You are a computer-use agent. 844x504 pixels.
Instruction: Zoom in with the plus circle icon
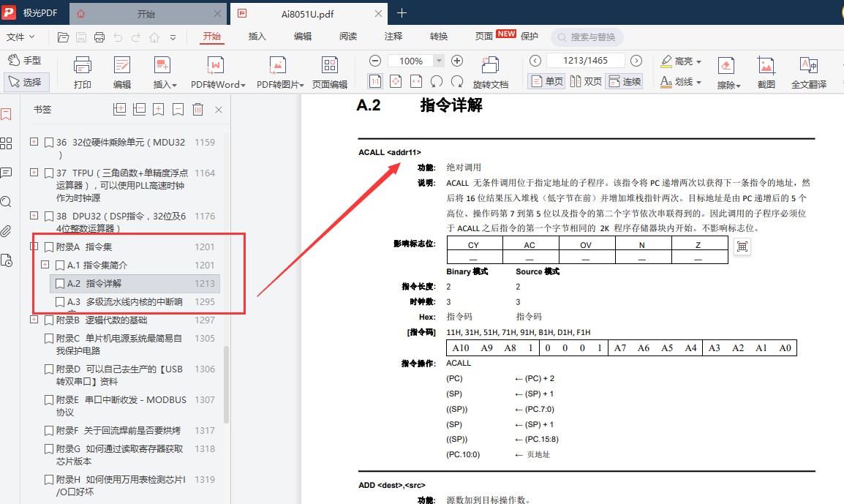tap(457, 61)
